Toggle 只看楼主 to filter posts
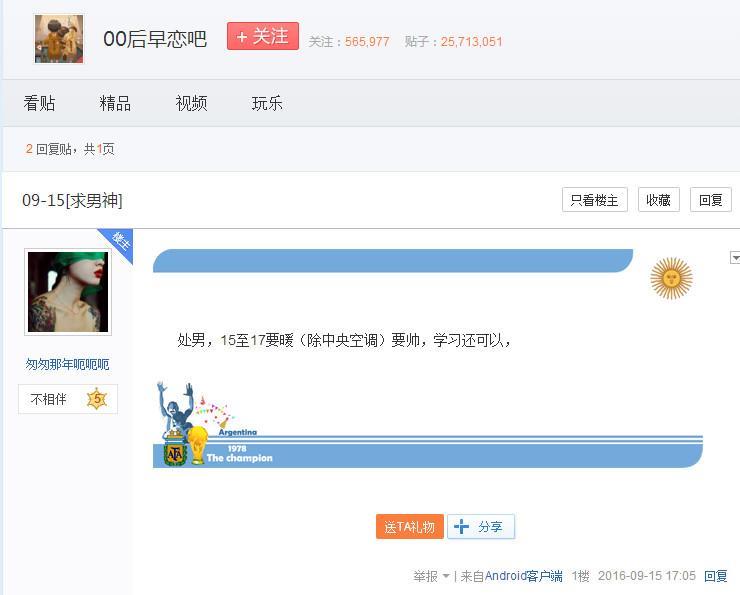This screenshot has width=740, height=595. pos(594,200)
